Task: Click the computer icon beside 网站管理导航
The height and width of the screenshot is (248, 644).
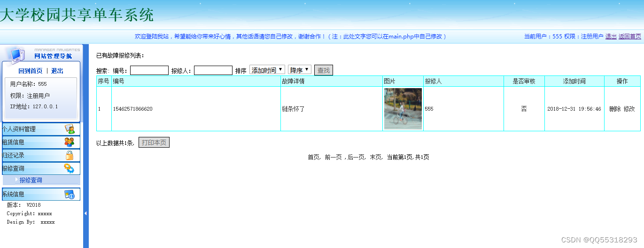Action: [16, 54]
